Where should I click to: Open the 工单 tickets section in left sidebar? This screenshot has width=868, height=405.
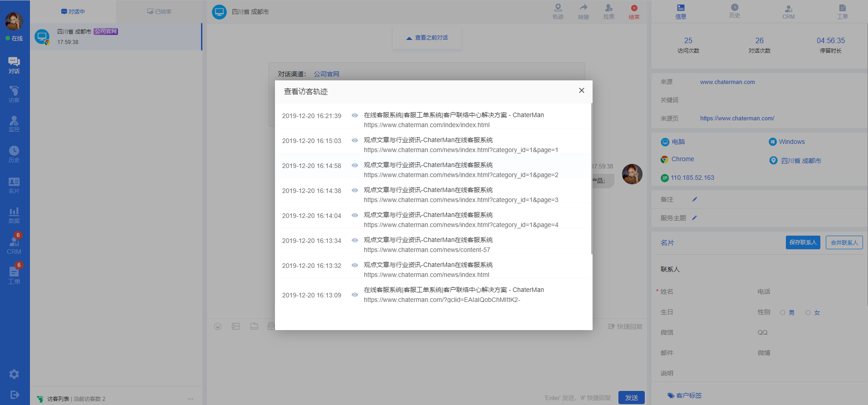14,275
